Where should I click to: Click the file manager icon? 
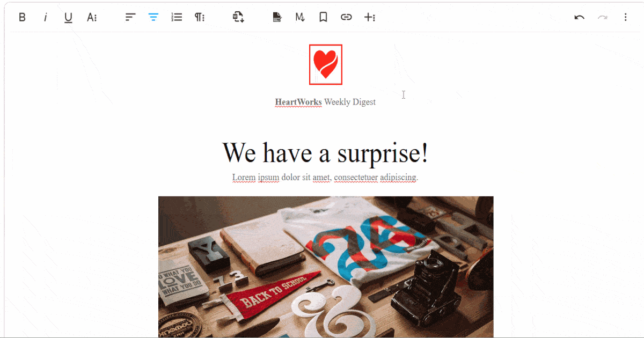click(x=277, y=17)
